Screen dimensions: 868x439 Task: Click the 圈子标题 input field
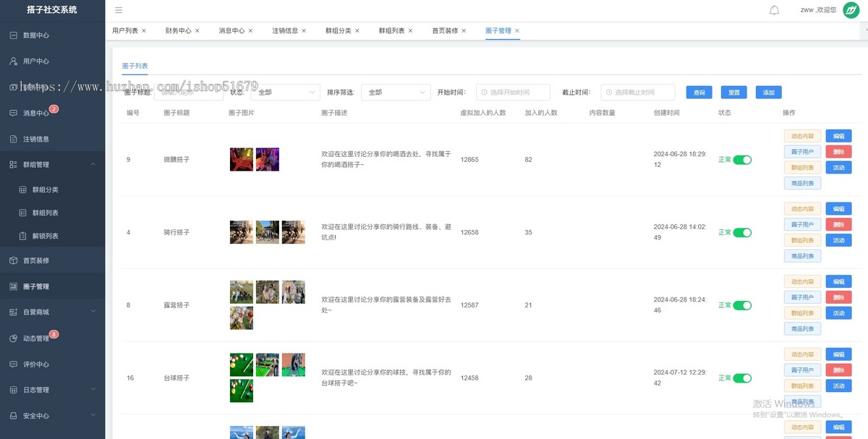click(189, 93)
